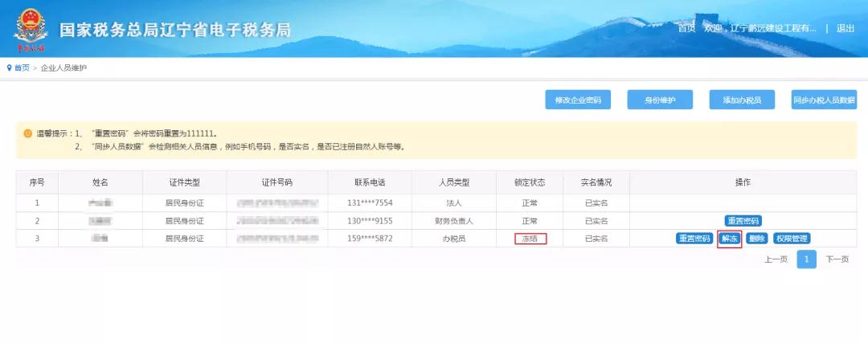This screenshot has width=868, height=343.
Task: Click 退出 to log out
Action: [x=845, y=29]
